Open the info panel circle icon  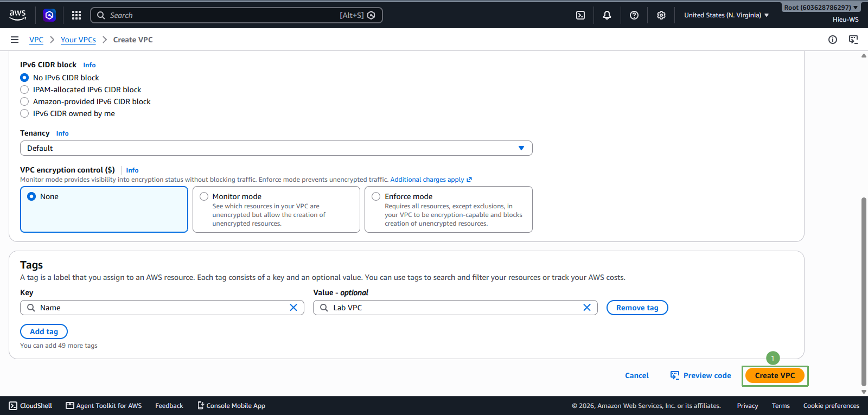click(x=833, y=40)
